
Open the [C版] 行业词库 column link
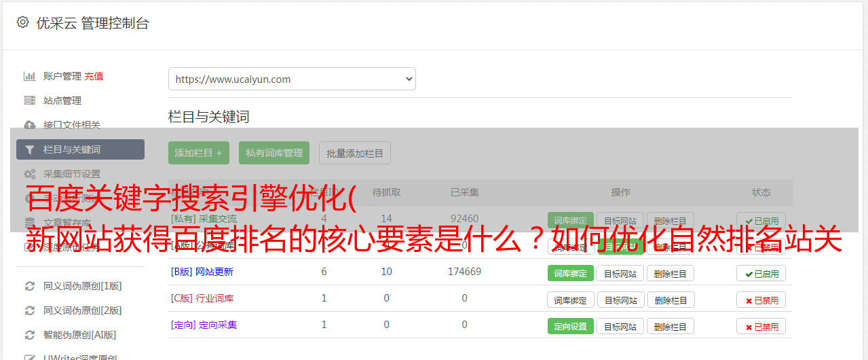tap(202, 298)
